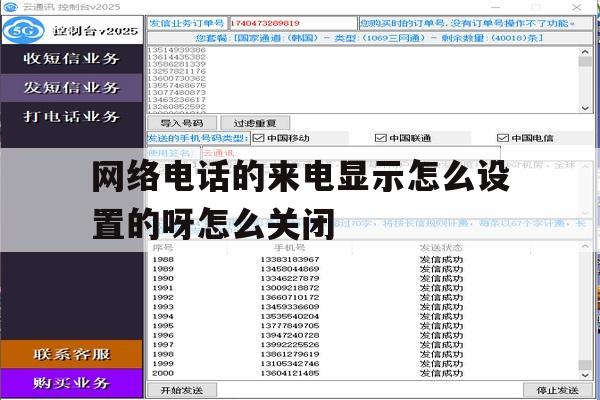The width and height of the screenshot is (600, 400).
Task: Minimize the 云通讯 window
Action: pos(496,7)
